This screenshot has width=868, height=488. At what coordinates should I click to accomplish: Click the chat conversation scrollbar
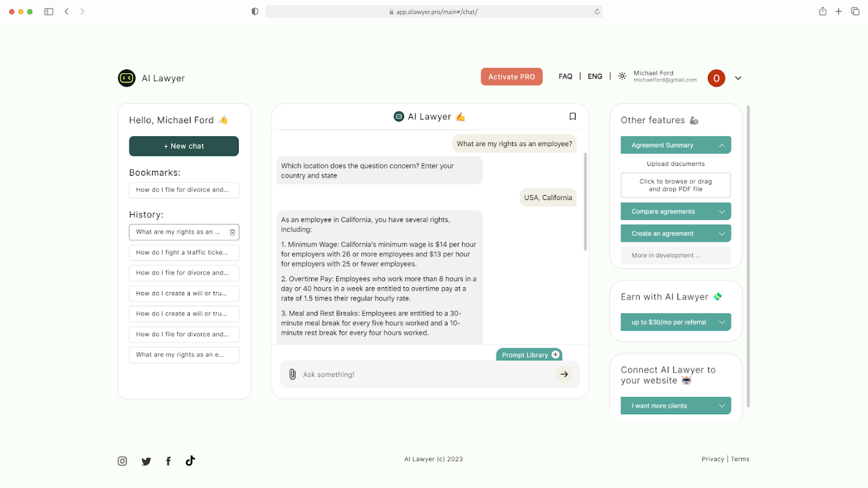585,201
